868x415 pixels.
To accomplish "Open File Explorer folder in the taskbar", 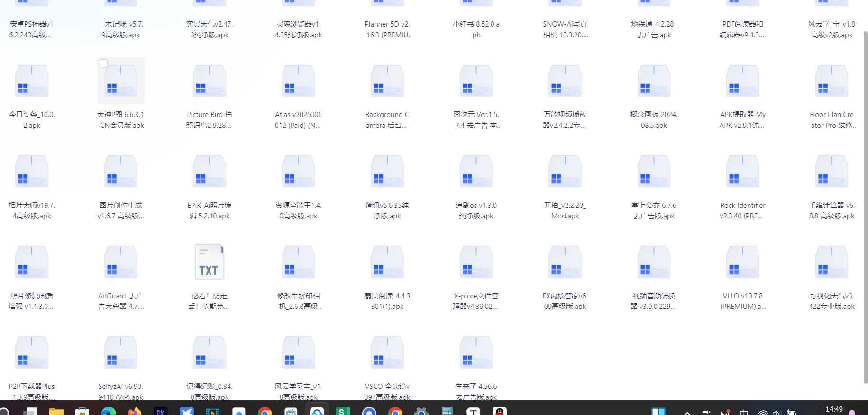I will 56,411.
